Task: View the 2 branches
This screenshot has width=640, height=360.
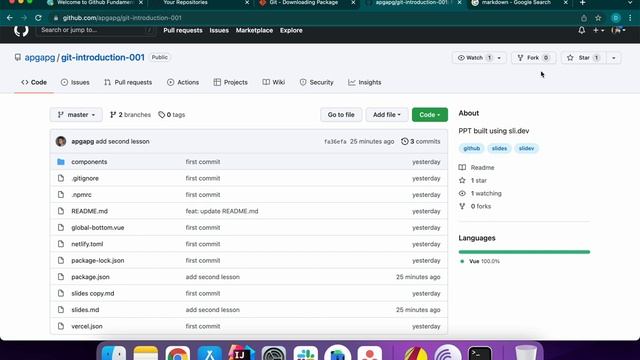Action: [x=130, y=115]
